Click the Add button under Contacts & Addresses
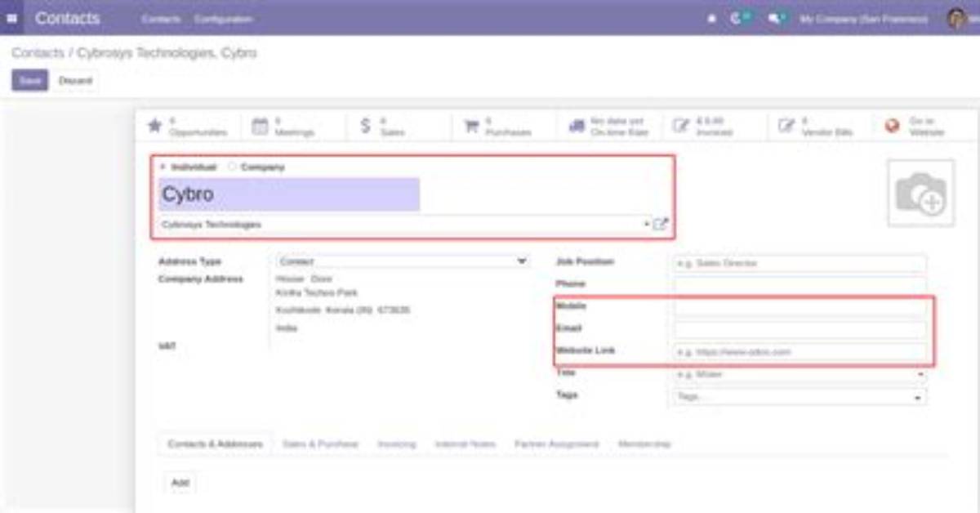 (180, 483)
